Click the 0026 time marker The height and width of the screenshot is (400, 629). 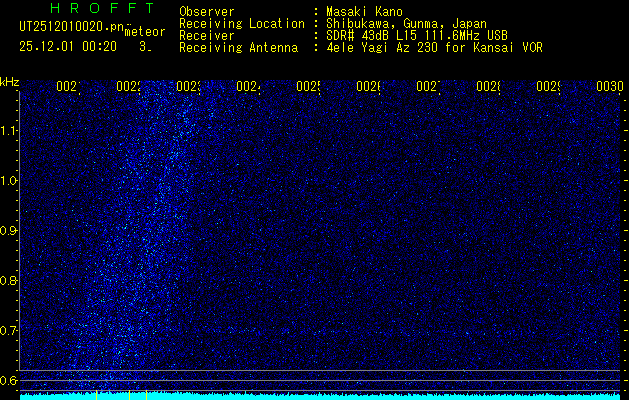368,86
